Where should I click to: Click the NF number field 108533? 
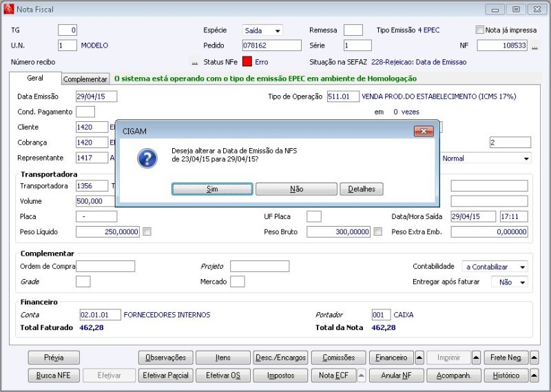pyautogui.click(x=502, y=45)
